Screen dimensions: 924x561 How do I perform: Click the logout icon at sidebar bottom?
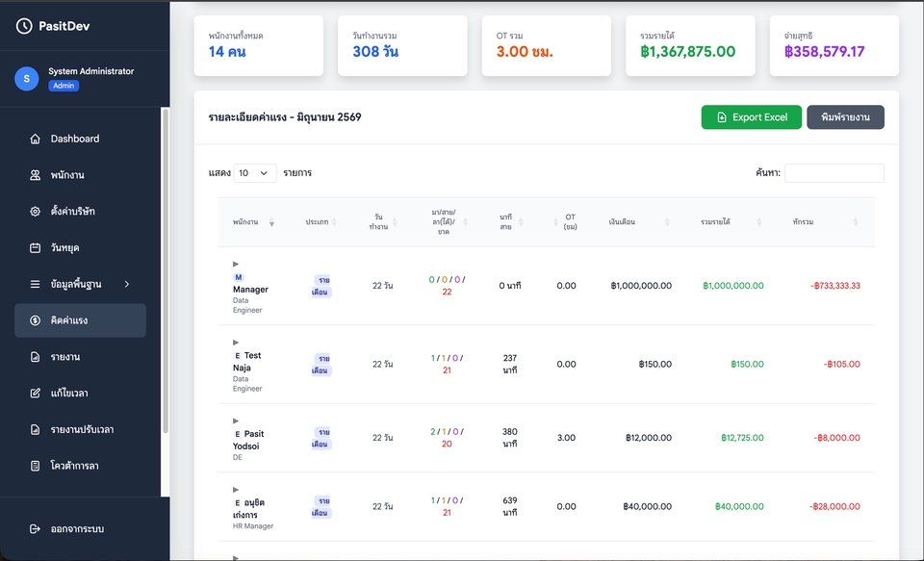(36, 528)
